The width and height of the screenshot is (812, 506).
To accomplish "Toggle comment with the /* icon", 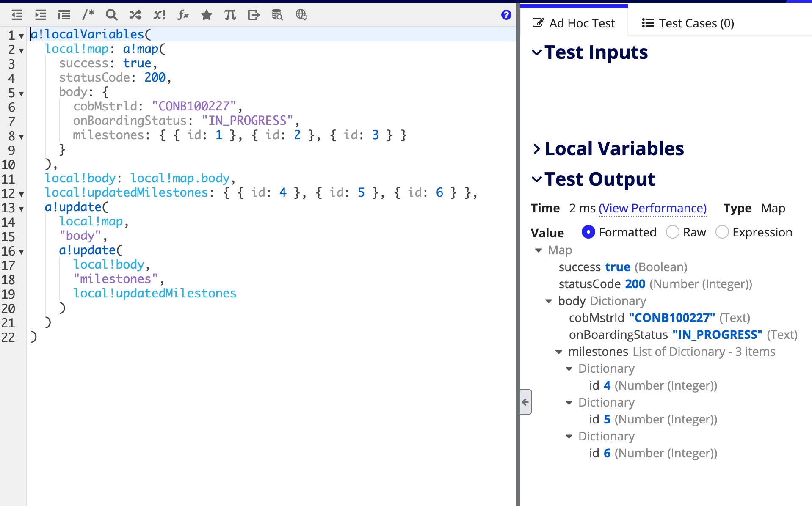I will (88, 15).
